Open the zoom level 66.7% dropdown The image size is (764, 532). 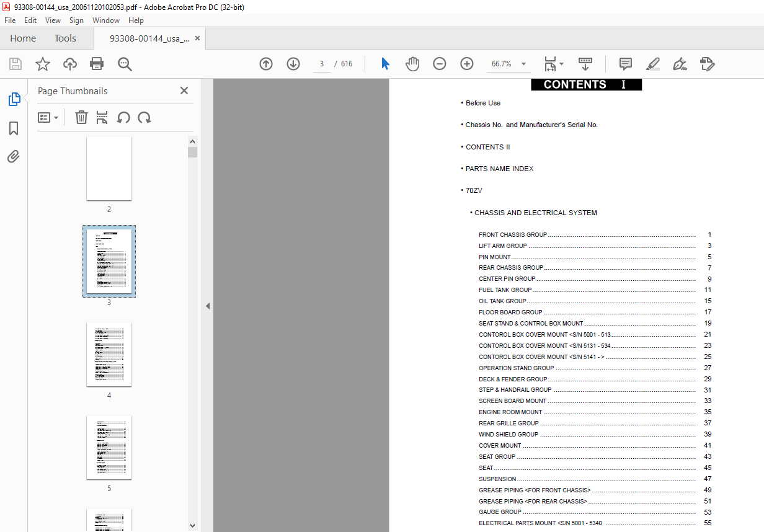523,64
